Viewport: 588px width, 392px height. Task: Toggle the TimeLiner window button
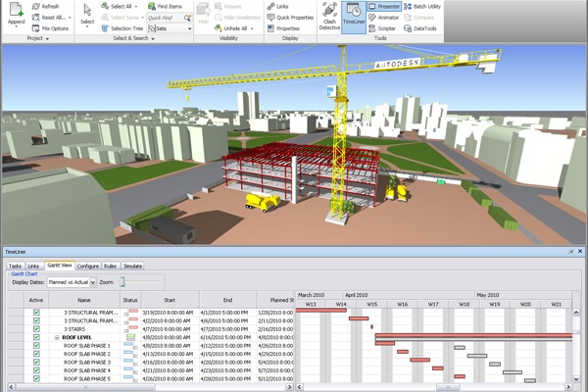coord(354,18)
